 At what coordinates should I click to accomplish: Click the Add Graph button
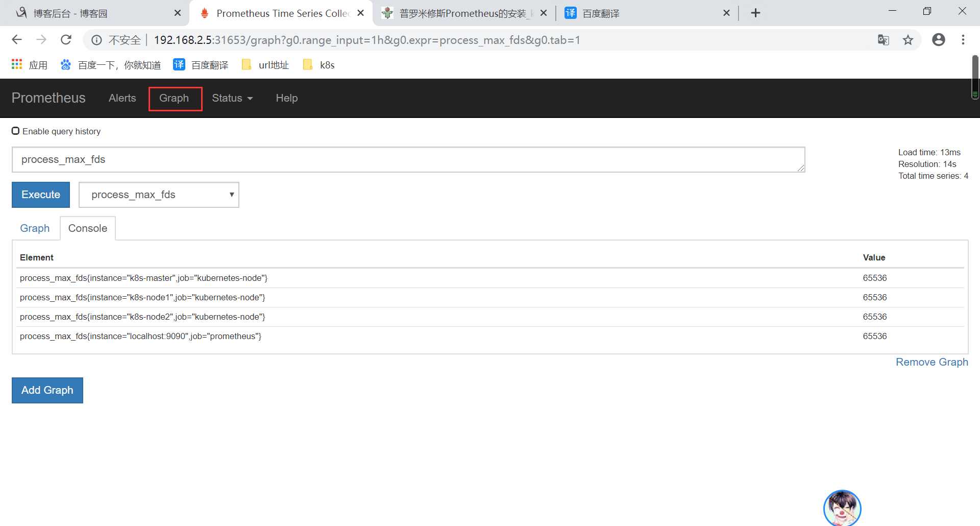click(47, 390)
